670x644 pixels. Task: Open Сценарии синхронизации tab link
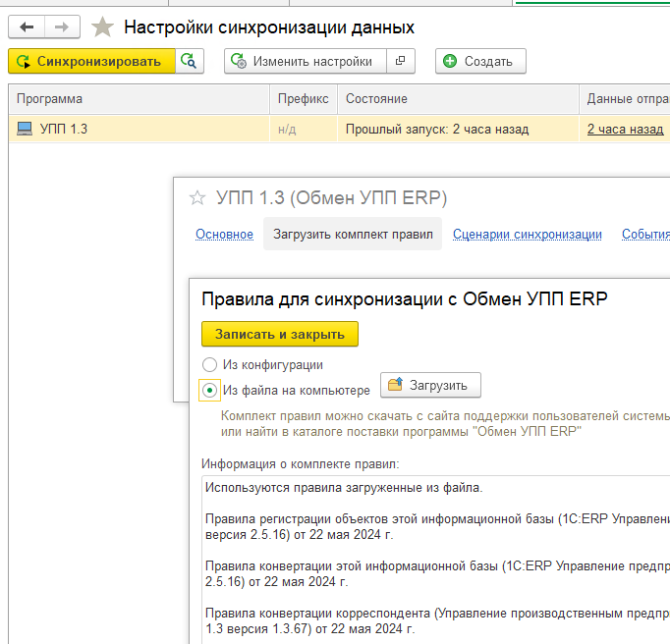tap(528, 234)
